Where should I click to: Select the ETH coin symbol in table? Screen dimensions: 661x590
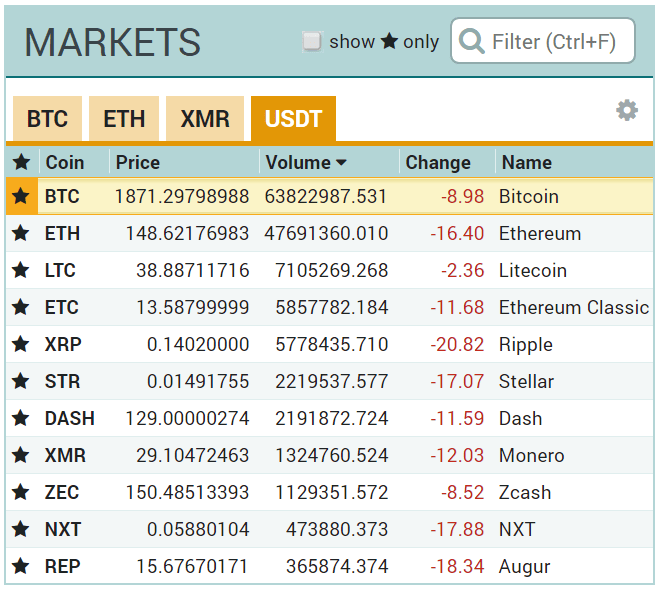pos(62,233)
